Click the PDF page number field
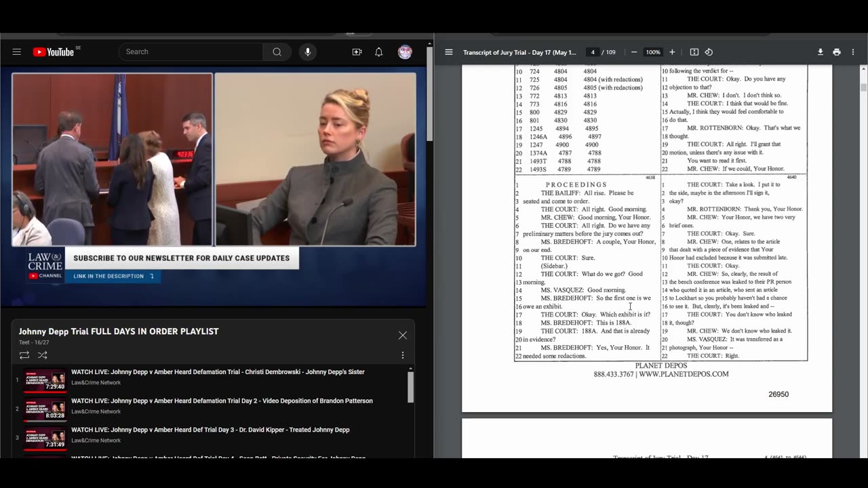The width and height of the screenshot is (868, 488). click(x=593, y=52)
